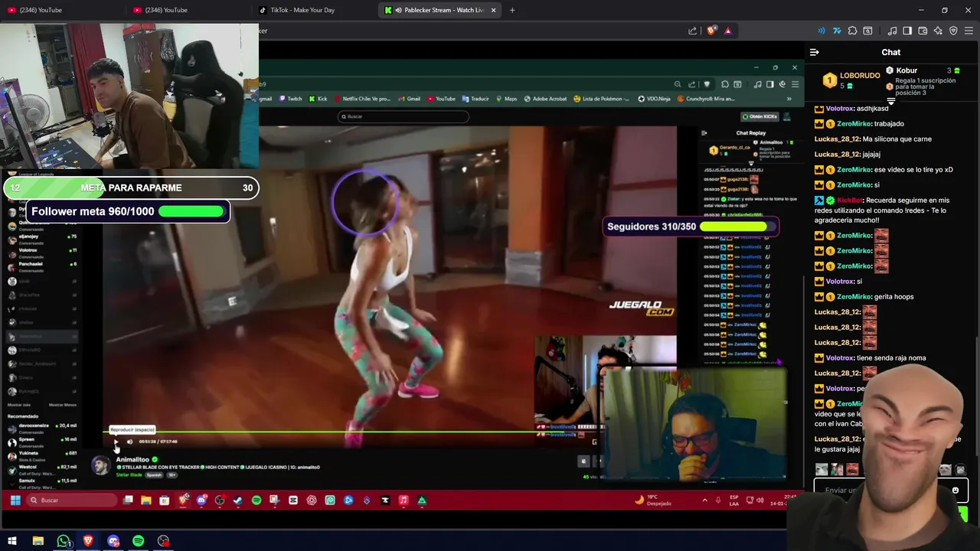
Task: Open a new browser tab
Action: coord(512,10)
